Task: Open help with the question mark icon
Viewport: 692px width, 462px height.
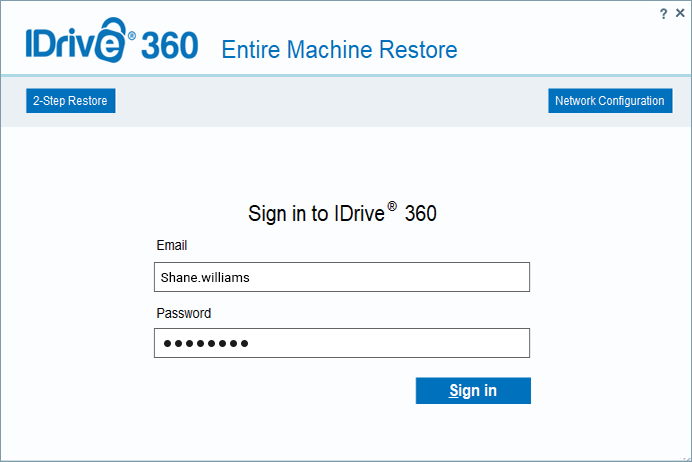Action: click(663, 14)
